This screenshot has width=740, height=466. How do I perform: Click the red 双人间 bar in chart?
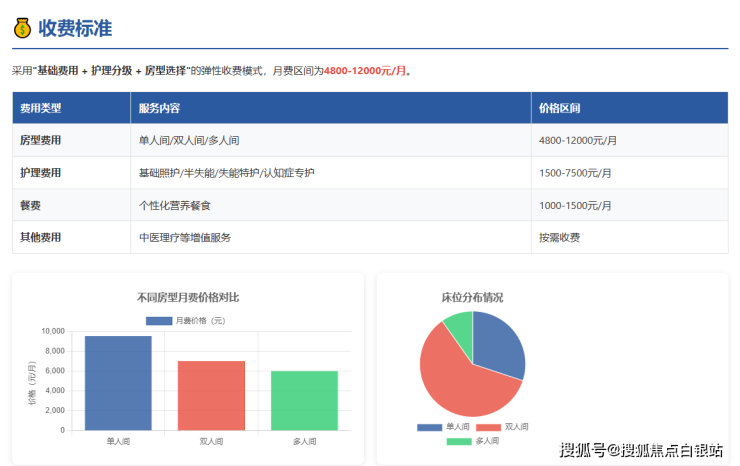tap(211, 396)
